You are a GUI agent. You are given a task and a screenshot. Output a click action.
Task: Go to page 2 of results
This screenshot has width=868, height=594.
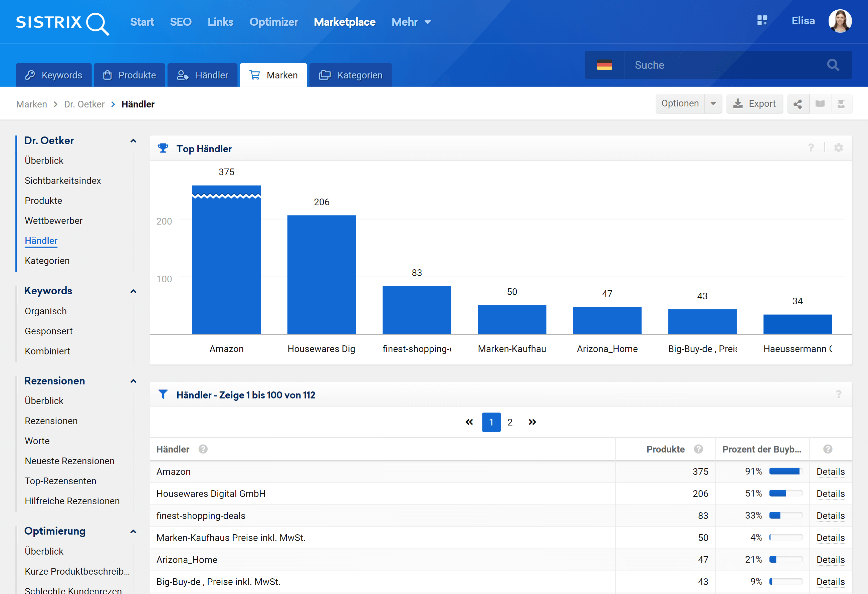pyautogui.click(x=510, y=422)
